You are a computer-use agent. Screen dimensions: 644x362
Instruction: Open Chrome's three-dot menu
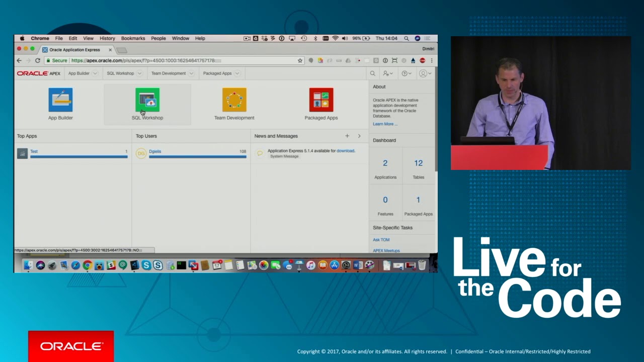coord(431,60)
